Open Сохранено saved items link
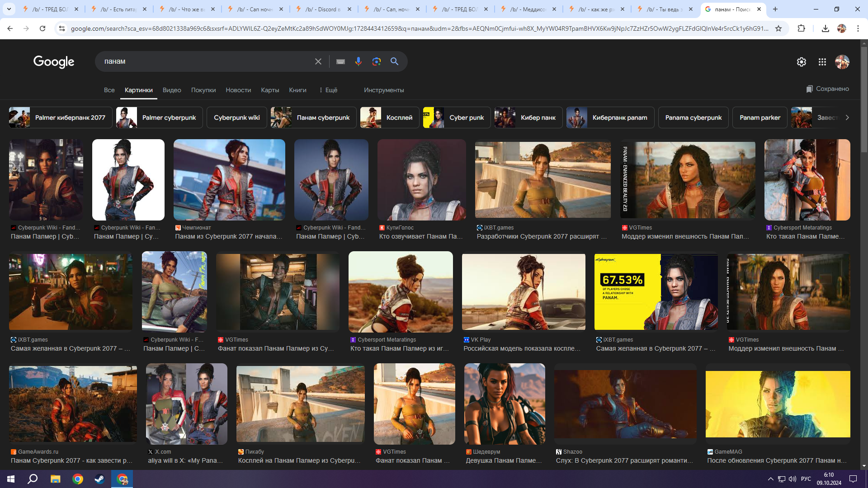This screenshot has height=488, width=868. pos(827,89)
